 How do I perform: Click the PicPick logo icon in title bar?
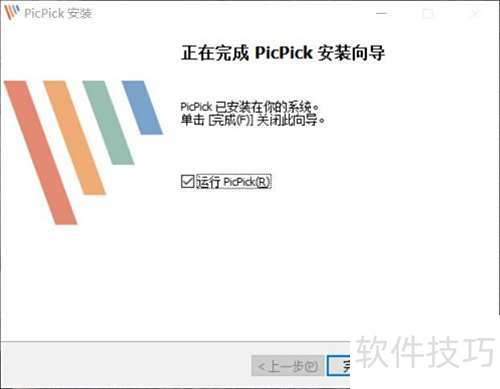point(12,12)
